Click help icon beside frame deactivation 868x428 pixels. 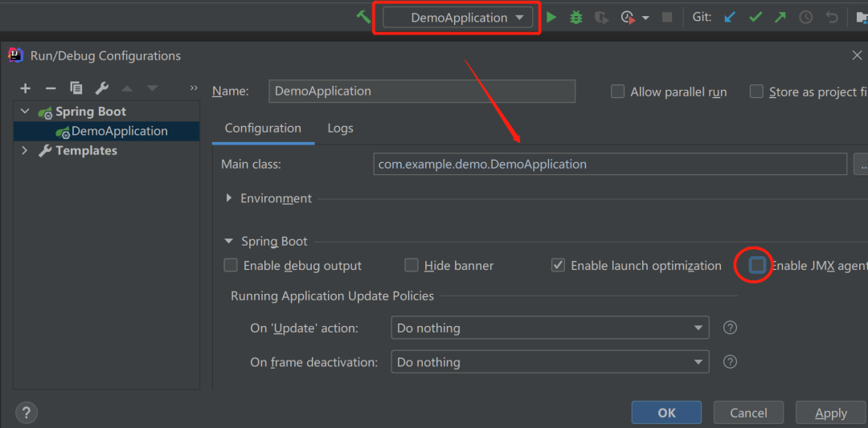pos(730,362)
